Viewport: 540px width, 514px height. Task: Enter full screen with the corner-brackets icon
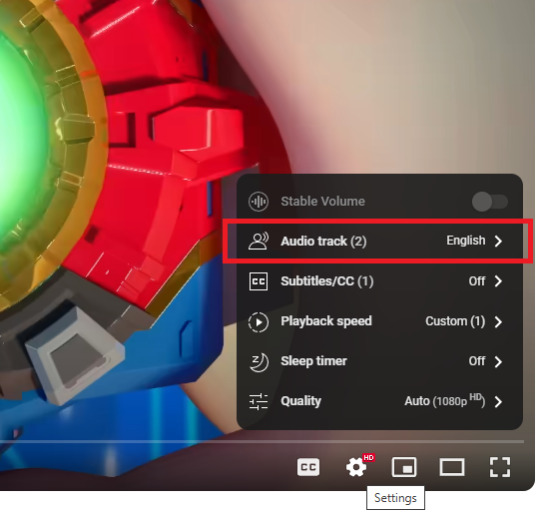pos(500,467)
